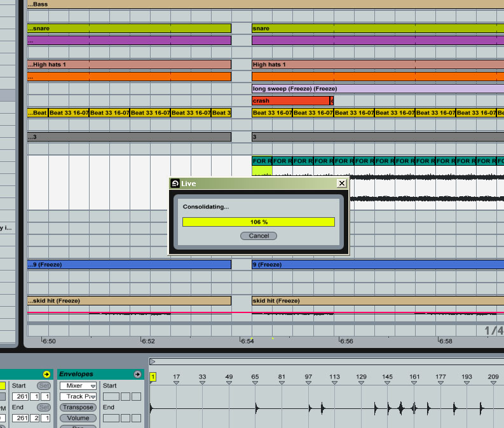
Task: Click the 6:56 time ruler marker
Action: [x=346, y=341]
